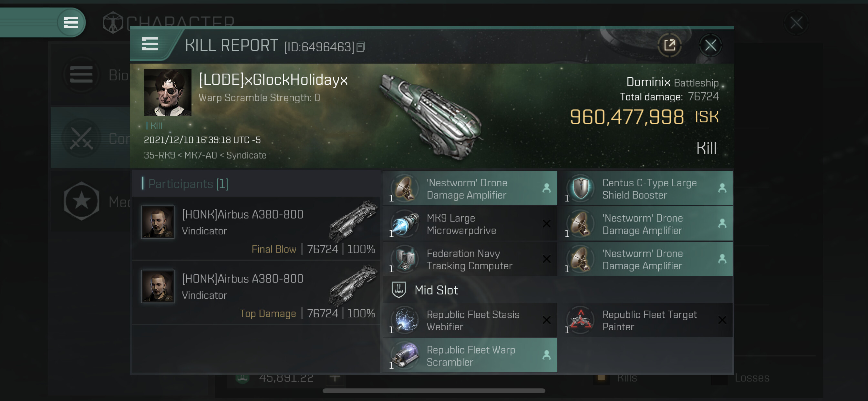This screenshot has height=401, width=868.
Task: Copy the kill report ID
Action: point(361,46)
